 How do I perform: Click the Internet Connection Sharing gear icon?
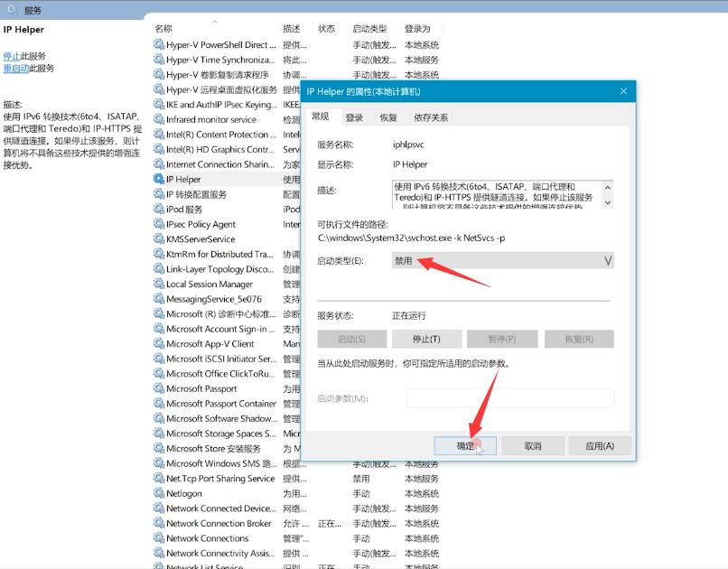tap(159, 164)
